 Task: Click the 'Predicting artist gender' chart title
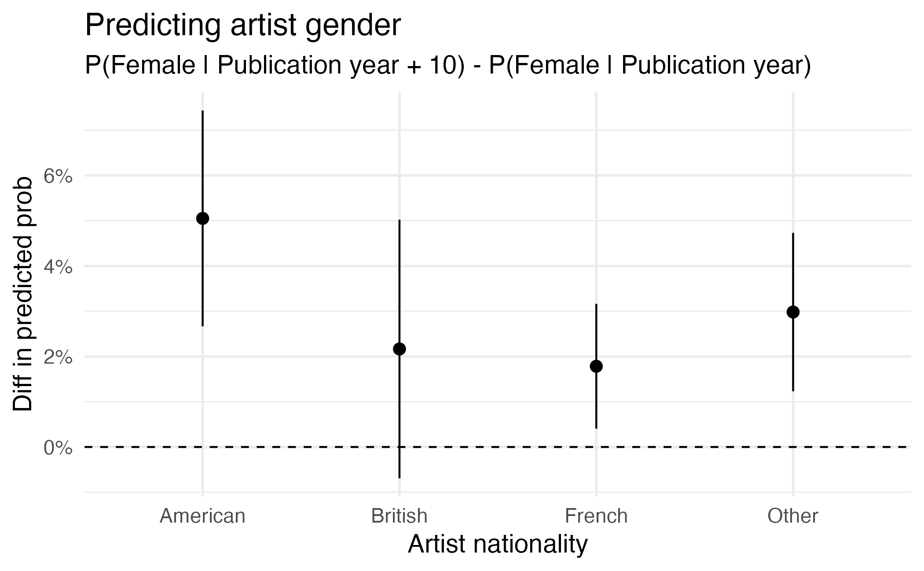242,26
